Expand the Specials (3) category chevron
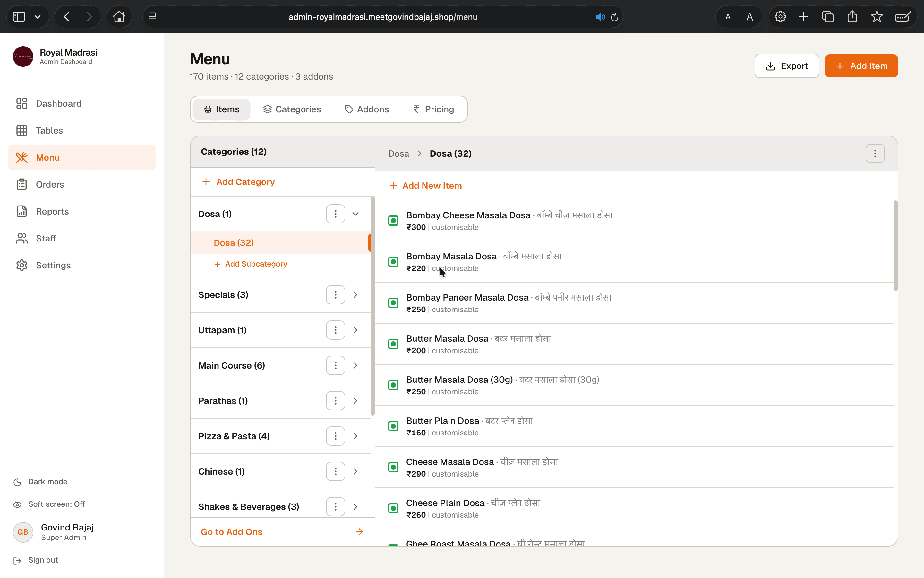924x578 pixels. click(355, 295)
